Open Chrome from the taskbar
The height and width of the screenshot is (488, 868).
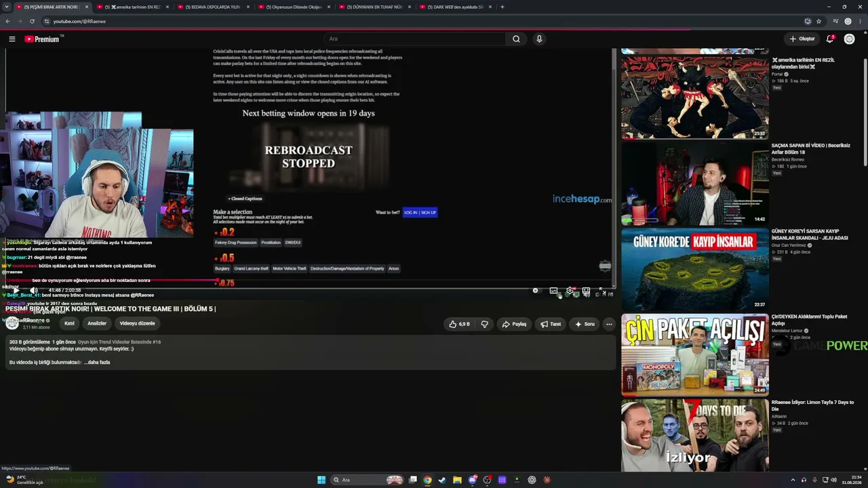tap(427, 480)
